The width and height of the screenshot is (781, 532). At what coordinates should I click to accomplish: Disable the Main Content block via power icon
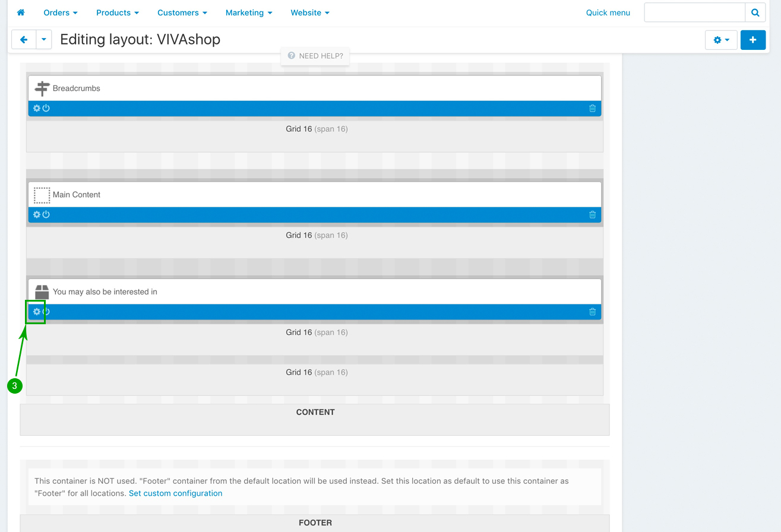pos(46,214)
